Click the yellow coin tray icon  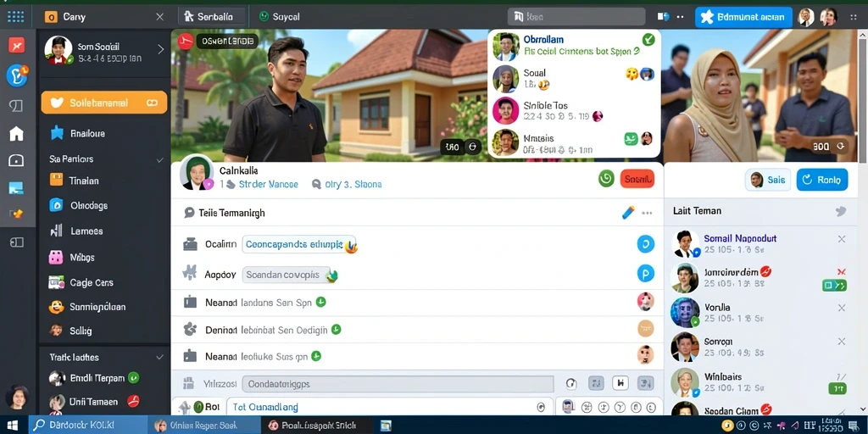[727, 426]
